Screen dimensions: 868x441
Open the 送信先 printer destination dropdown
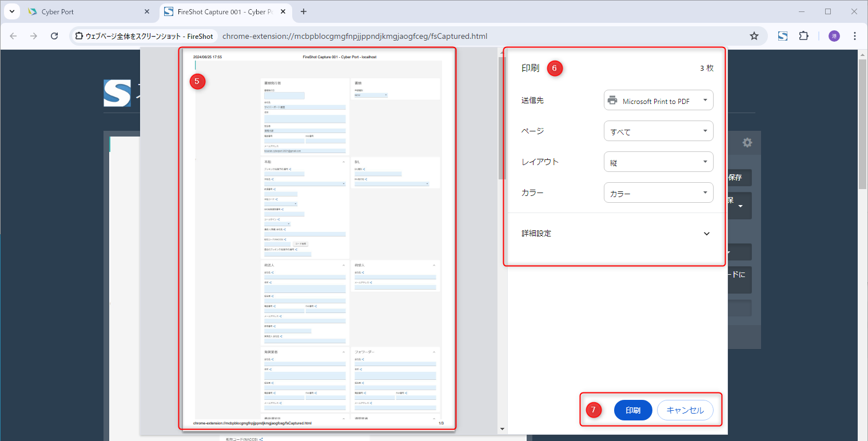(658, 101)
